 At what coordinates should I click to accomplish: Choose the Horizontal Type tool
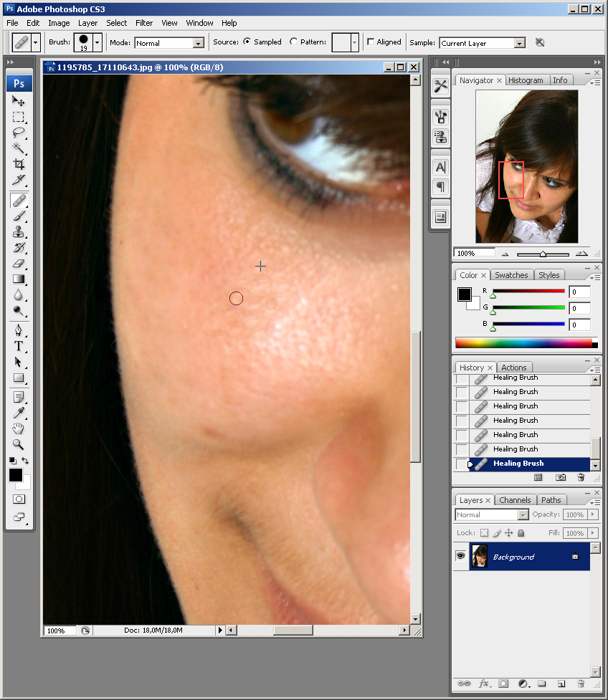click(19, 346)
